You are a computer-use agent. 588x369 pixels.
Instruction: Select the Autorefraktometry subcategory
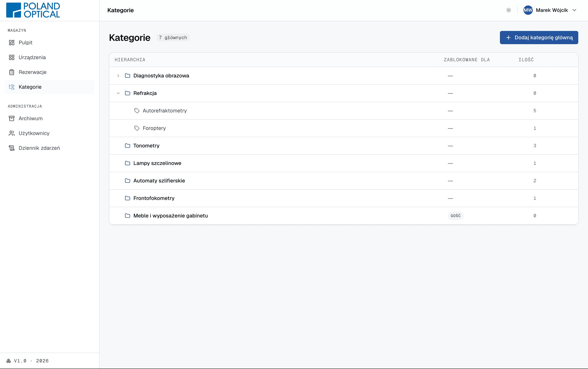click(165, 111)
